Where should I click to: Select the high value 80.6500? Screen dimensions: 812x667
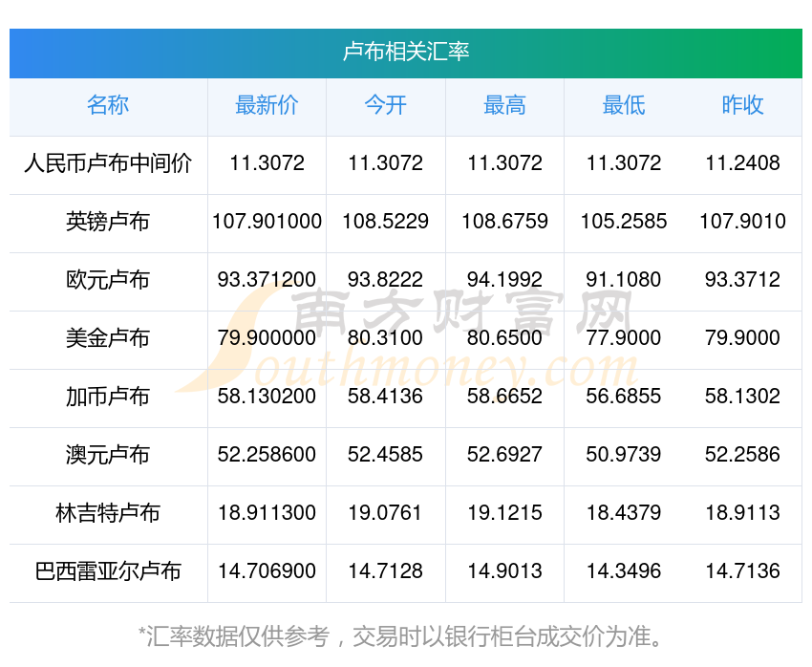(x=504, y=338)
